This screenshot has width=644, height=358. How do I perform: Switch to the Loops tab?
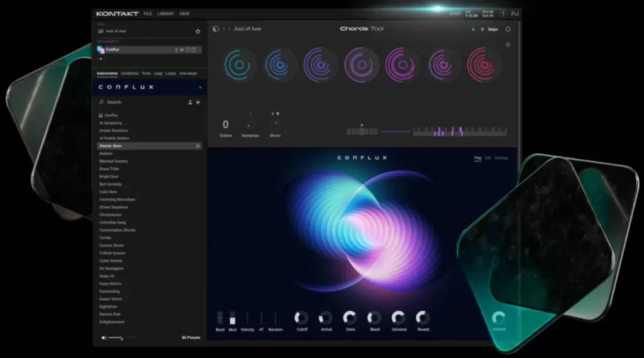coord(171,74)
